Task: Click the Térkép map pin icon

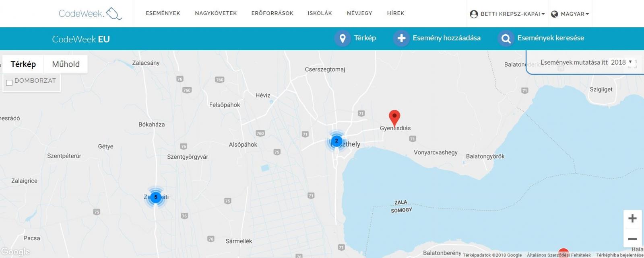Action: coord(343,38)
